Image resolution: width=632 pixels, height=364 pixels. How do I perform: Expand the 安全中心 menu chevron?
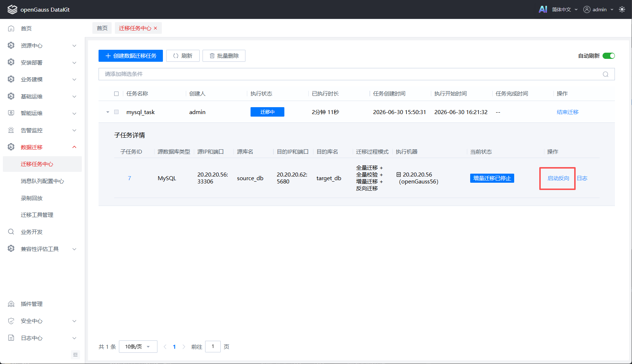74,321
